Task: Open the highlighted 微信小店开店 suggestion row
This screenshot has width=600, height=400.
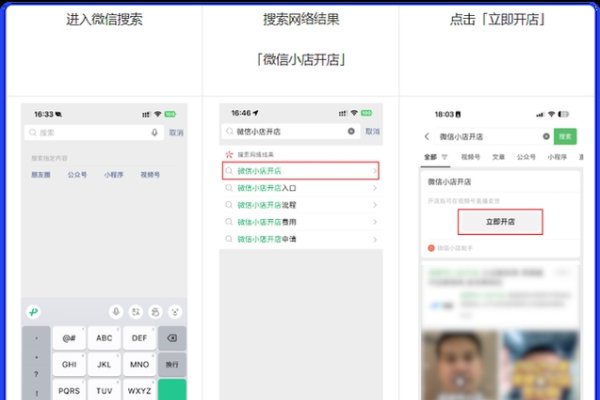Action: tap(301, 171)
